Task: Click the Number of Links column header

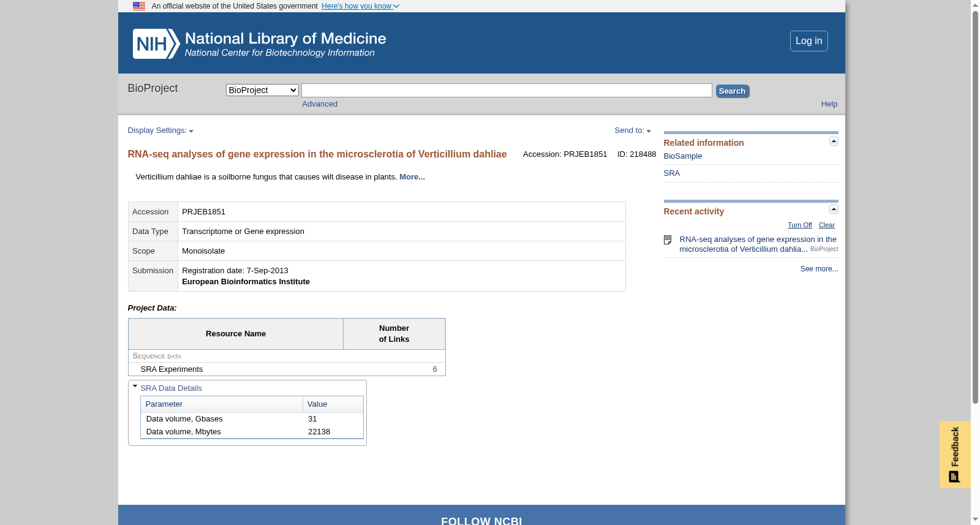Action: 394,334
